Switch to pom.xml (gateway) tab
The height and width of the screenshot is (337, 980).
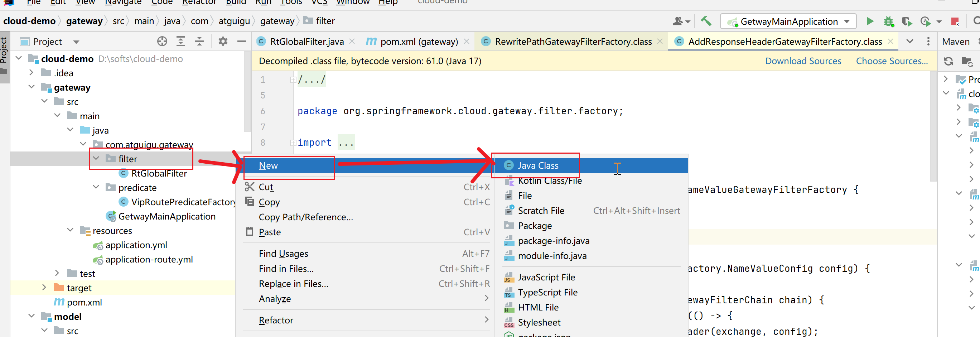[x=419, y=42]
